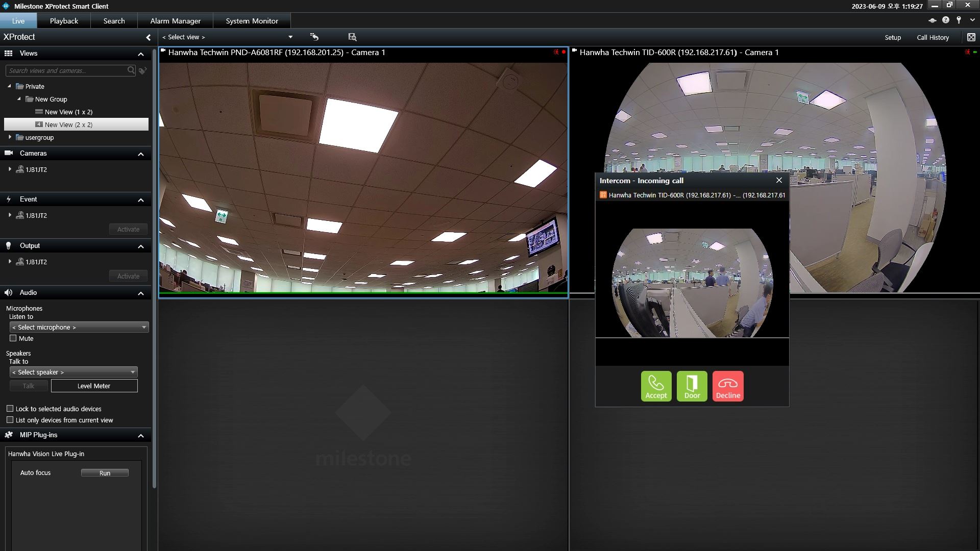Click the MIP Plug-ins puzzle icon

(8, 435)
